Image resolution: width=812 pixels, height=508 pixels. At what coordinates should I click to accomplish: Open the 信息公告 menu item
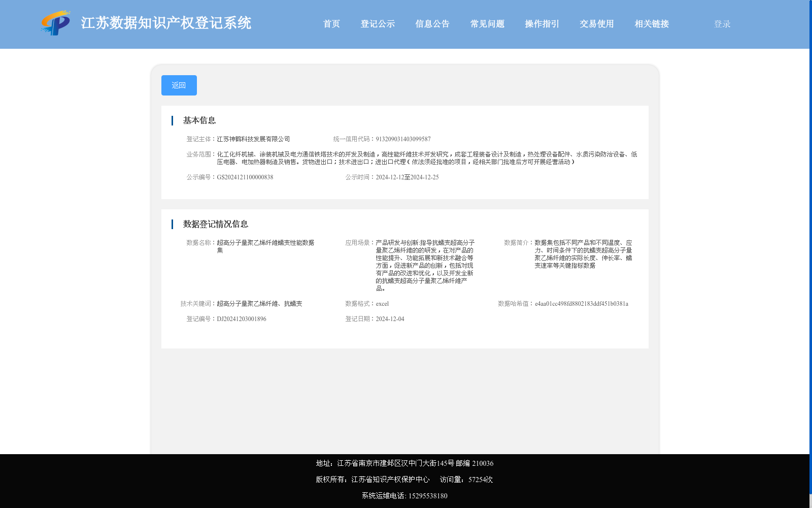[432, 24]
